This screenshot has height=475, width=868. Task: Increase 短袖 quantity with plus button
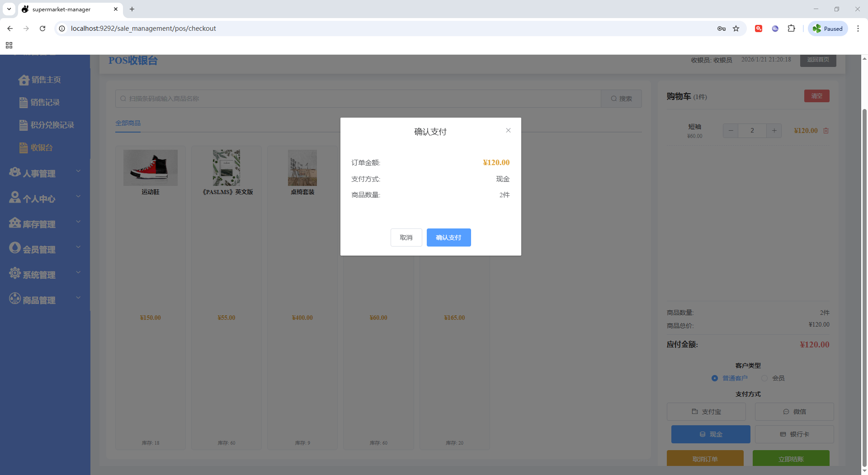coord(774,131)
